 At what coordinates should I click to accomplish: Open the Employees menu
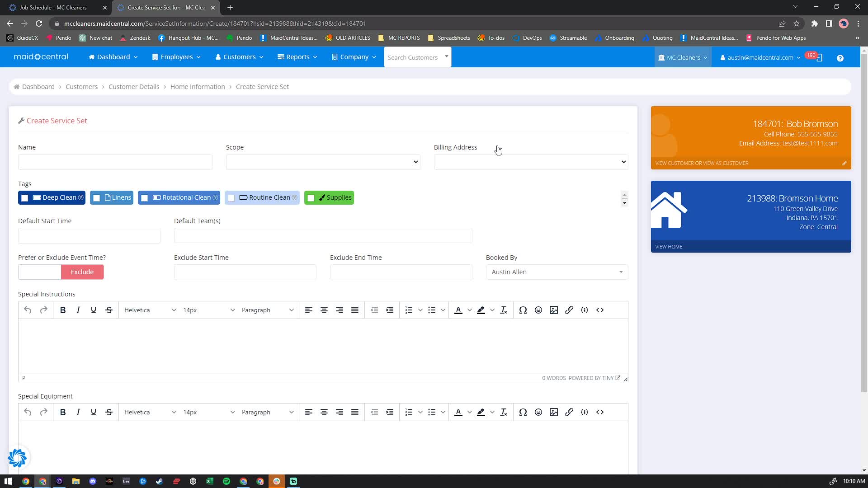click(176, 57)
